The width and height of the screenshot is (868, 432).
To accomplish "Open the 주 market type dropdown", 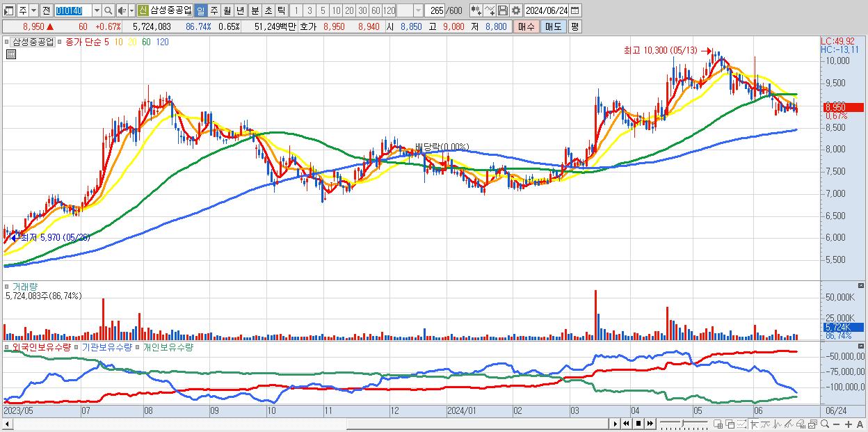I will click(x=34, y=10).
